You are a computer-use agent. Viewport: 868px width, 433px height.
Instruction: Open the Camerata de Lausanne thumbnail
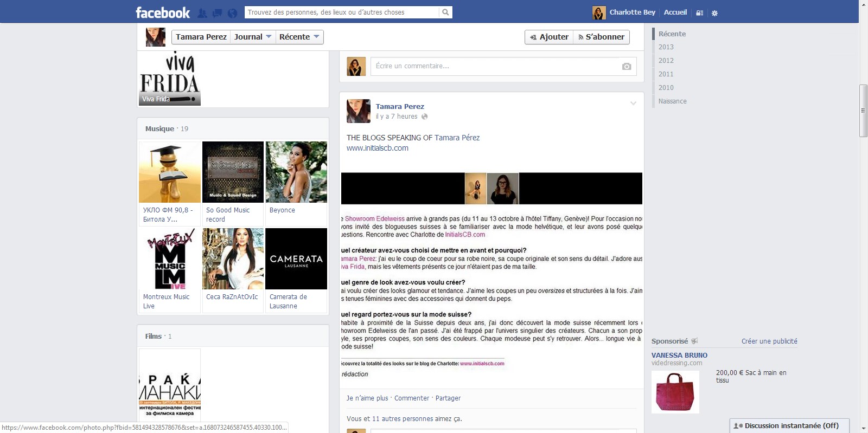[296, 258]
